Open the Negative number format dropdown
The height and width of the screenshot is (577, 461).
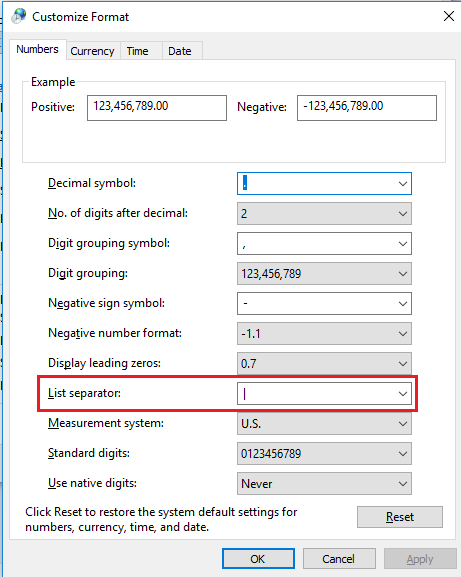(324, 333)
